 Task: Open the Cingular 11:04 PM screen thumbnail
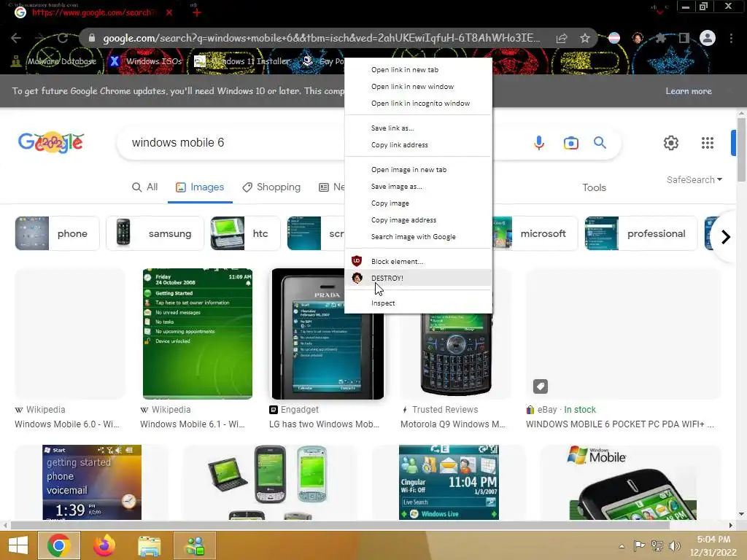449,483
